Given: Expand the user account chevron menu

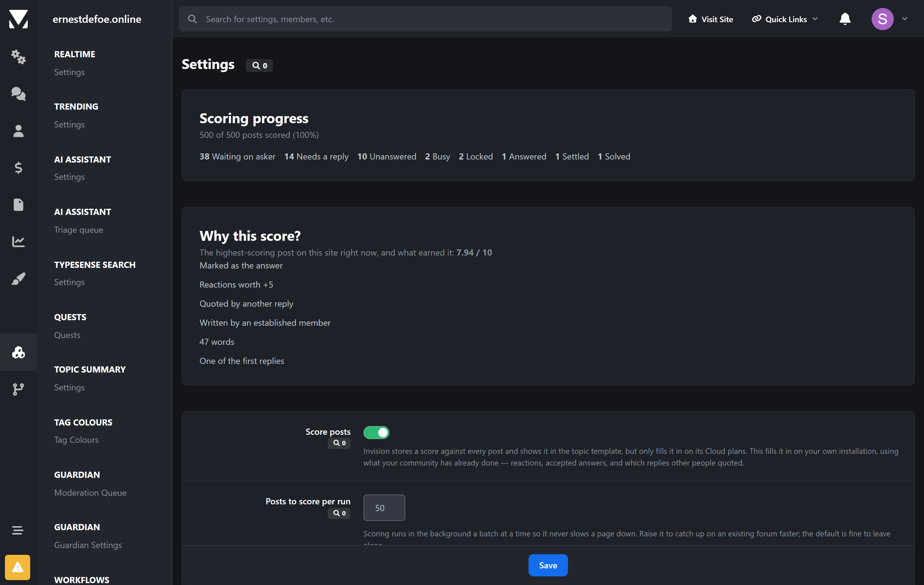Looking at the screenshot, I should pos(904,19).
